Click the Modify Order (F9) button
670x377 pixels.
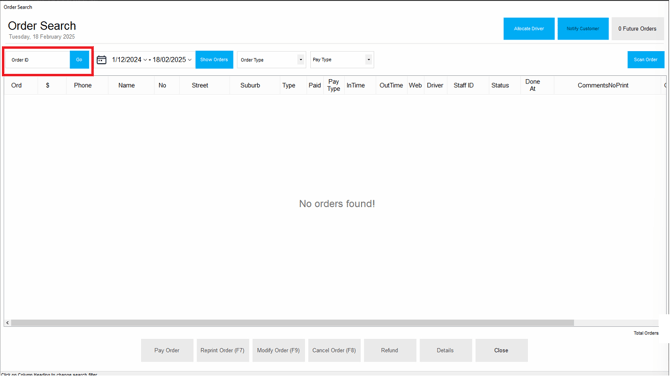[x=279, y=350]
